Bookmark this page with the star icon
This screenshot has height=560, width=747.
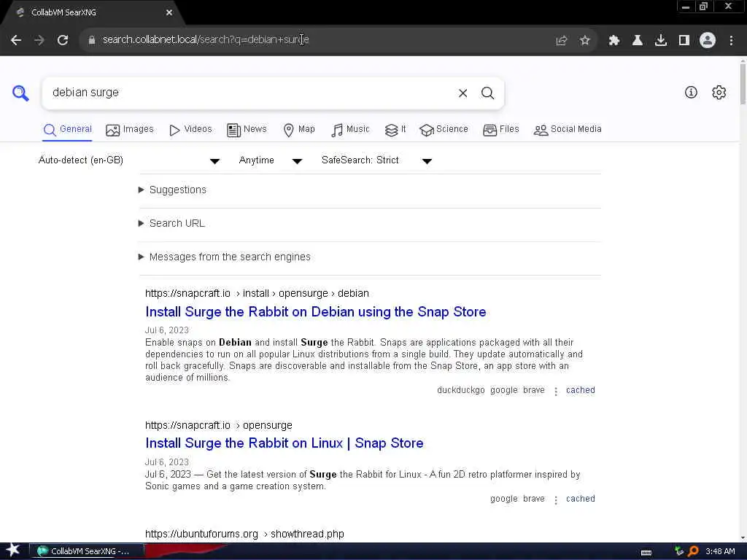585,41
